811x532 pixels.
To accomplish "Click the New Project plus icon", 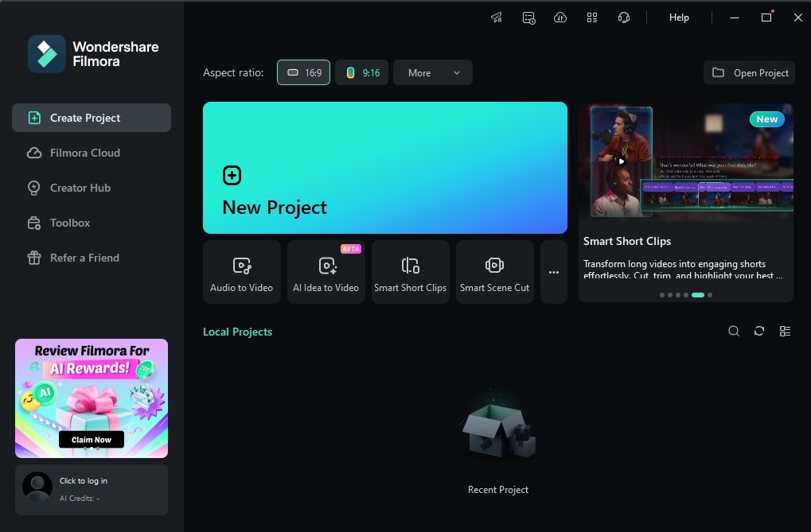I will click(232, 175).
